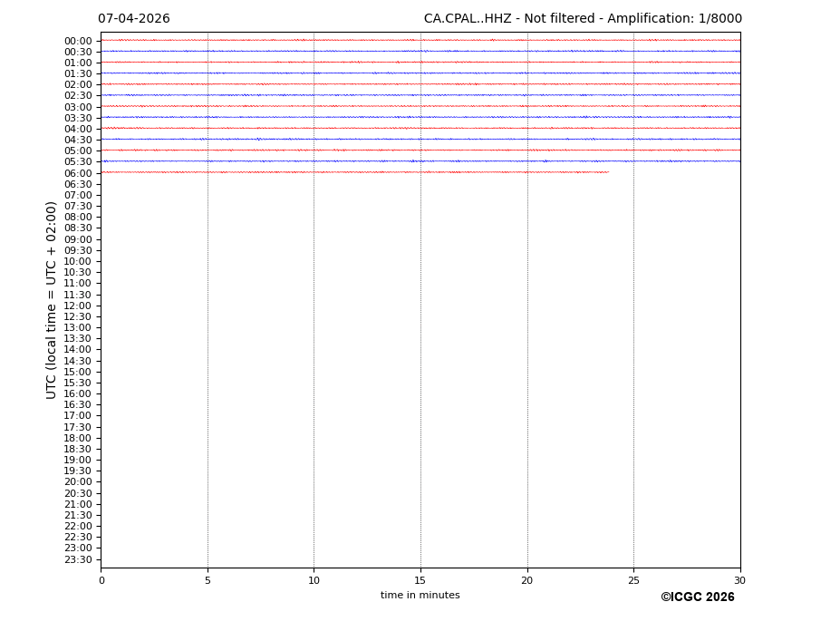Select the 09:30 time row label
The width and height of the screenshot is (840, 631).
click(78, 250)
